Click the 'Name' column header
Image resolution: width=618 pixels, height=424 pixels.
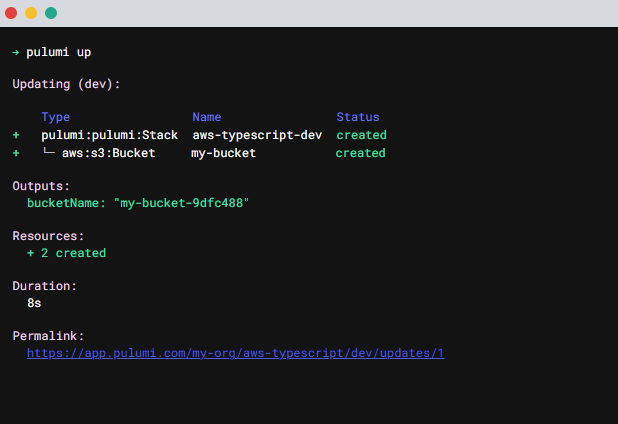[x=207, y=117]
